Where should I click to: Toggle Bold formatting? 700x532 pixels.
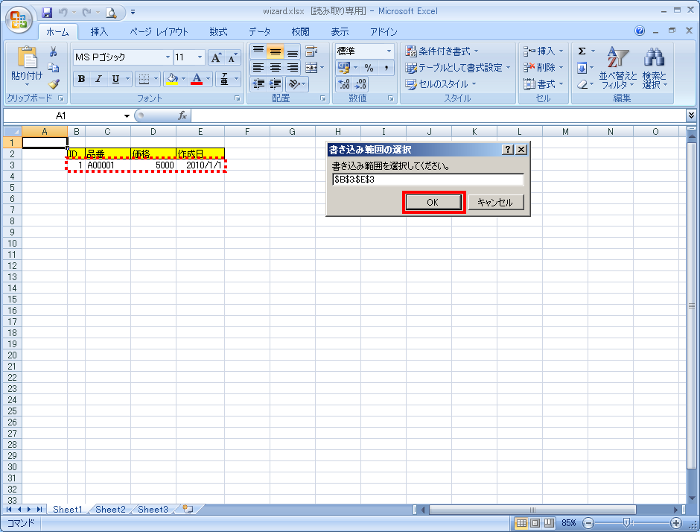81,79
